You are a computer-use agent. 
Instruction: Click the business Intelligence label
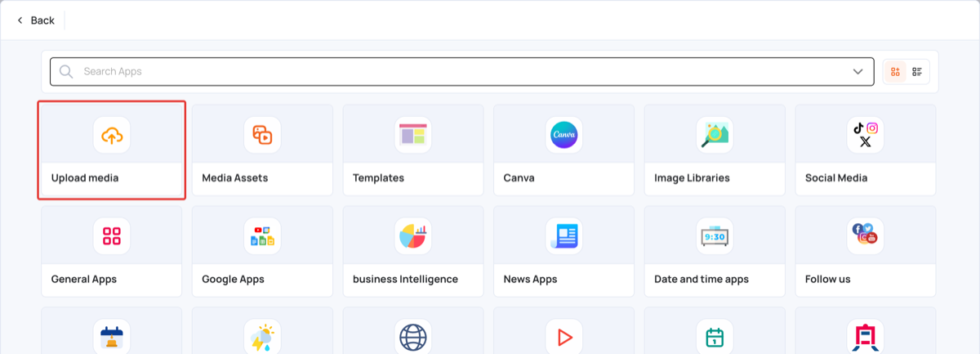coord(405,279)
